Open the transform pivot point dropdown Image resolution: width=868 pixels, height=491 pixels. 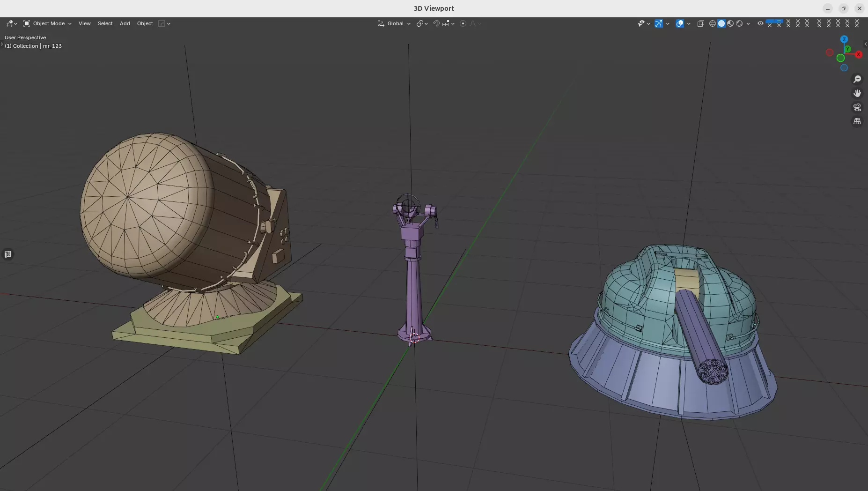pyautogui.click(x=422, y=23)
